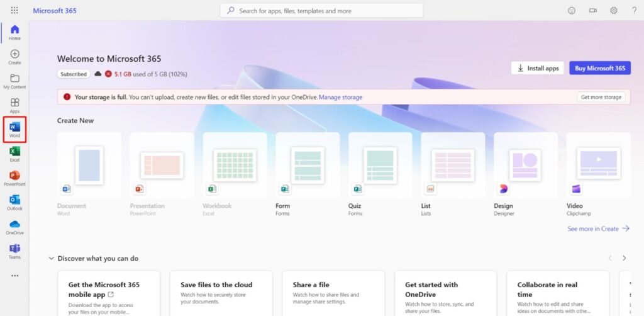644x316 pixels.
Task: Open My Content in the sidebar
Action: [x=14, y=81]
